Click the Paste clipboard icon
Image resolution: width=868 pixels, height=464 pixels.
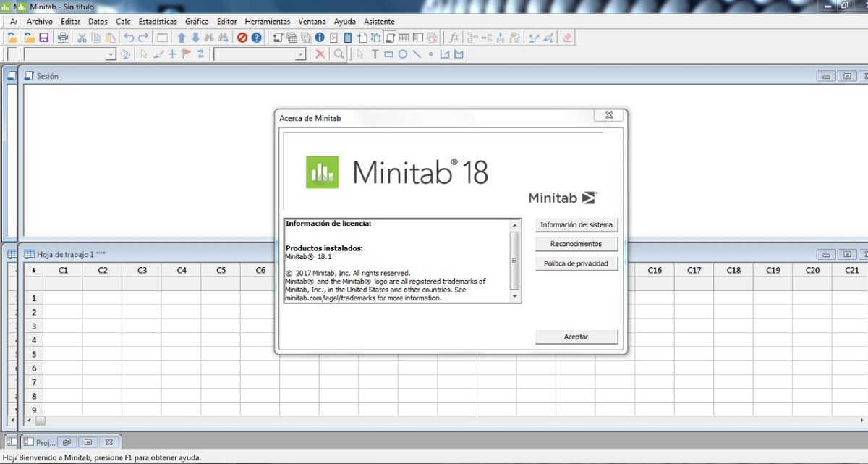point(109,38)
